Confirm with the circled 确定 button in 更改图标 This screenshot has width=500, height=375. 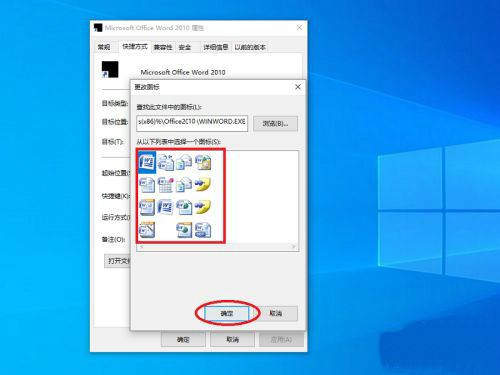tap(227, 313)
